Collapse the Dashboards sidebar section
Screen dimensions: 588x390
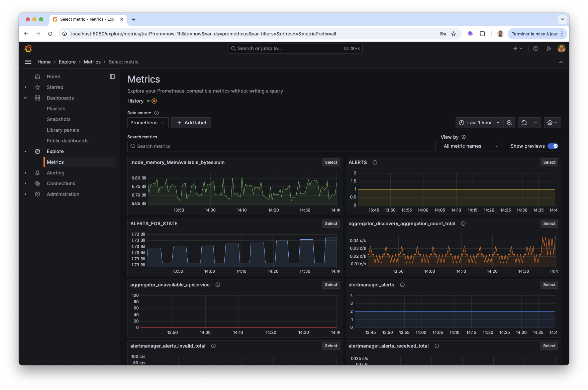point(25,98)
